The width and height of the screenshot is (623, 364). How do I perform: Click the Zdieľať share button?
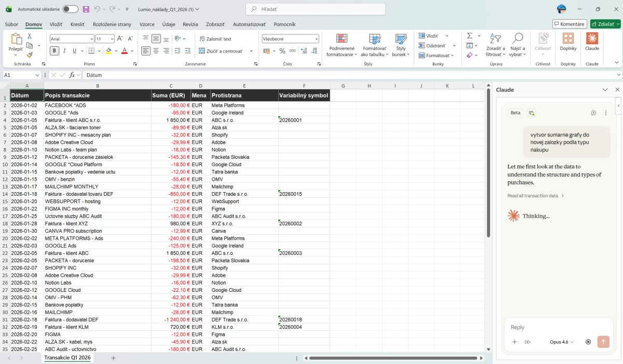pyautogui.click(x=605, y=24)
